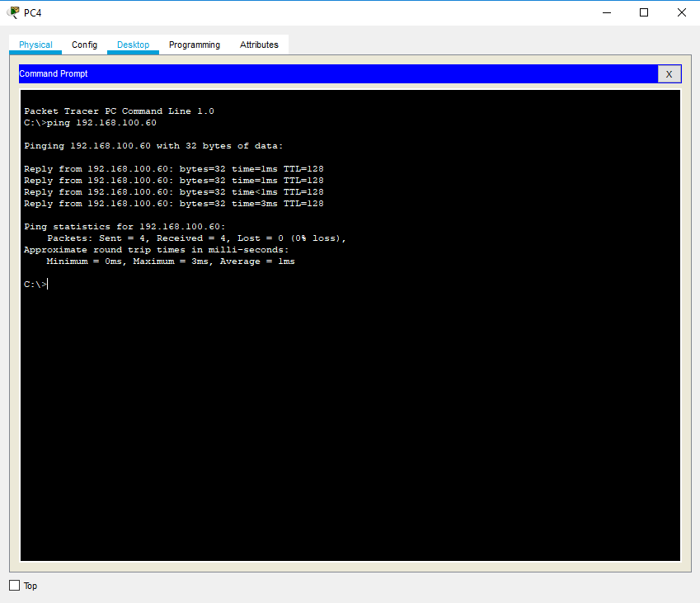This screenshot has height=603, width=700.
Task: Click the Packet Tracer PC Command Line header
Action: [119, 111]
